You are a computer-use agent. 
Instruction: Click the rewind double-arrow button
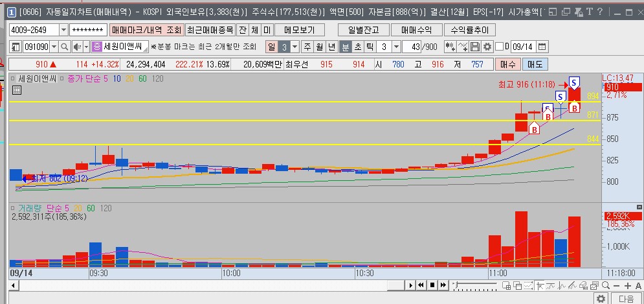pyautogui.click(x=421, y=285)
